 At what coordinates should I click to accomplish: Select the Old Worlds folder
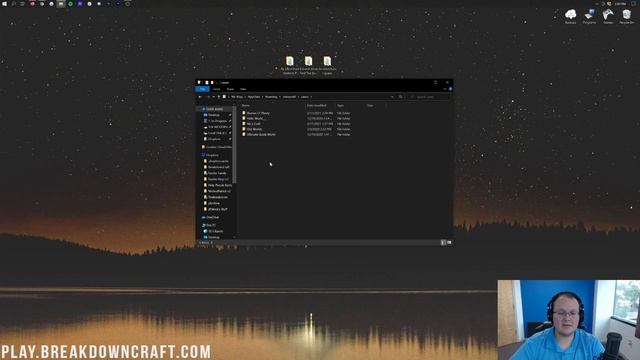[x=254, y=129]
